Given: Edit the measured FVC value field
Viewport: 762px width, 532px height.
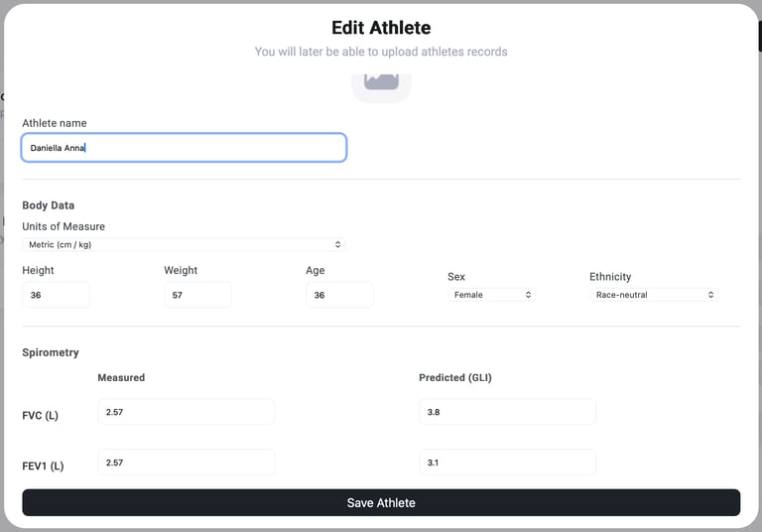Looking at the screenshot, I should pyautogui.click(x=186, y=412).
